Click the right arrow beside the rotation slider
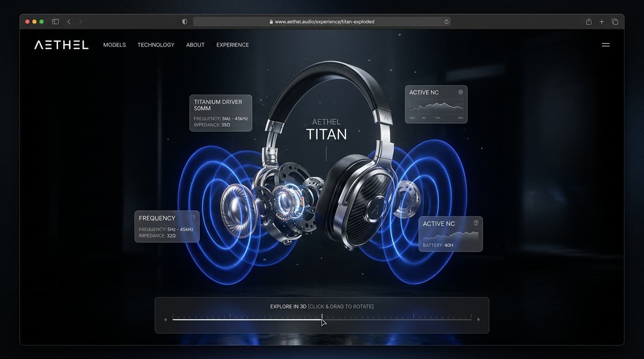 pos(478,320)
